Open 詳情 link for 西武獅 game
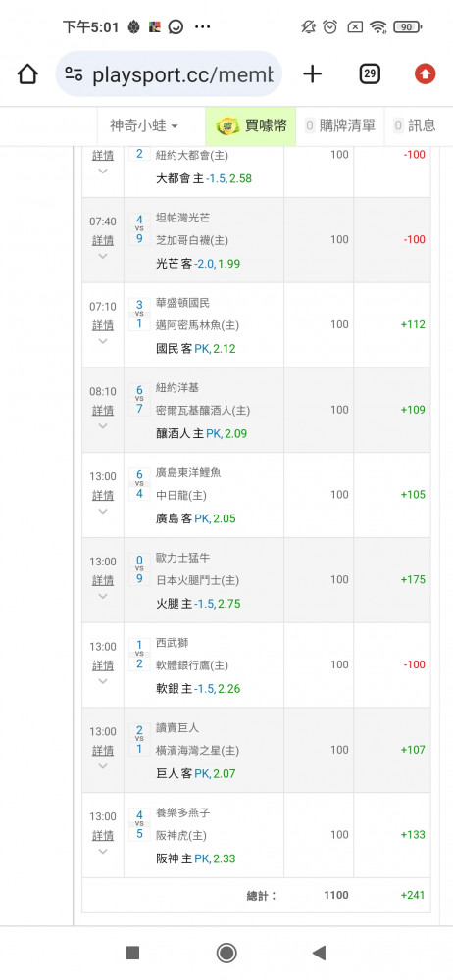 (103, 665)
